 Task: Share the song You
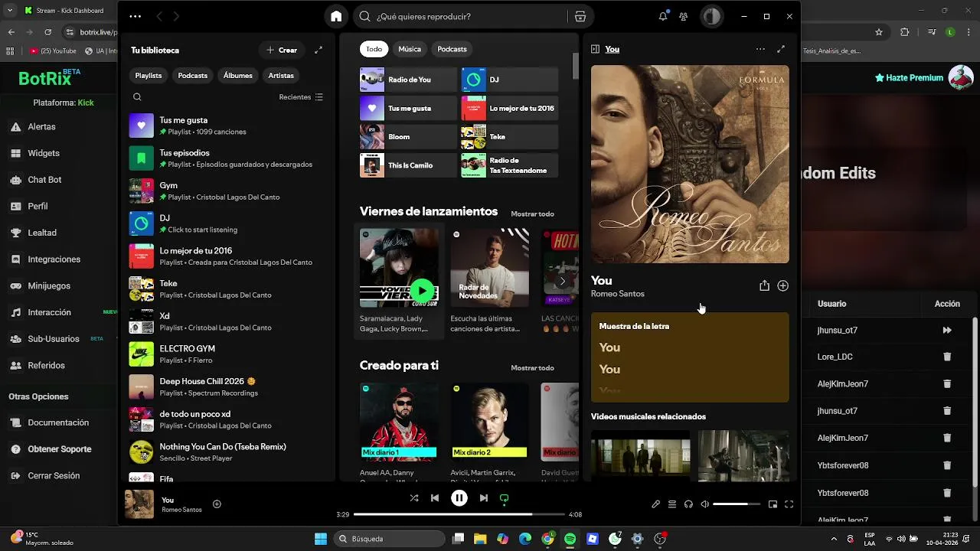point(764,285)
